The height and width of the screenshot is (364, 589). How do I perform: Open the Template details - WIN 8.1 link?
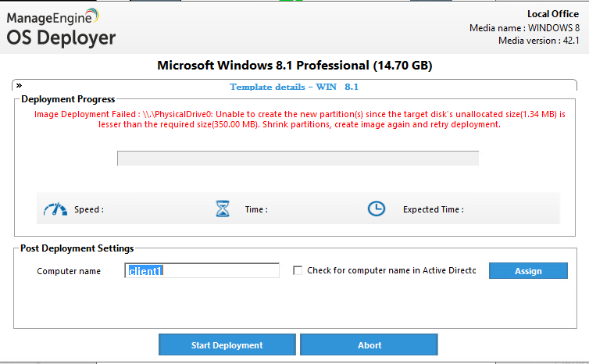pos(294,87)
